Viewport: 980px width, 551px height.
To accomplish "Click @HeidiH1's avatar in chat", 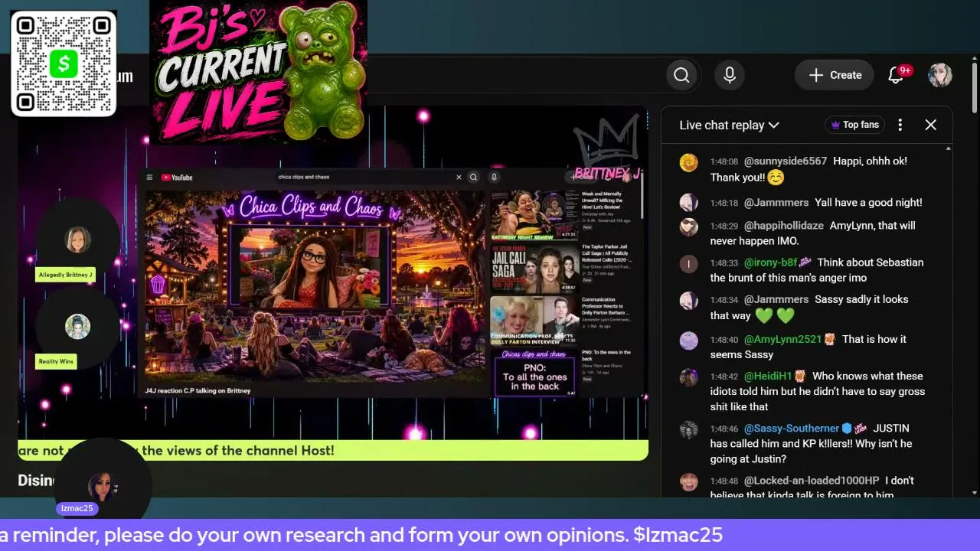I will 689,377.
